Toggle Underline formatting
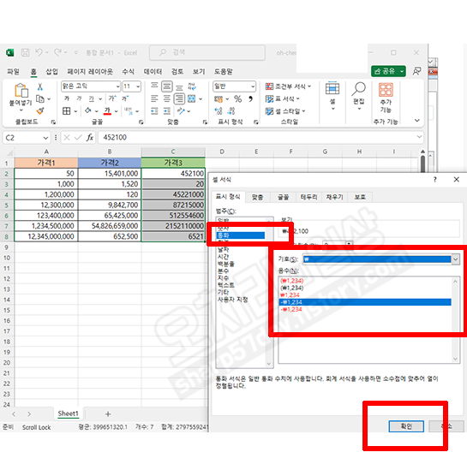The image size is (467, 476). point(92,98)
